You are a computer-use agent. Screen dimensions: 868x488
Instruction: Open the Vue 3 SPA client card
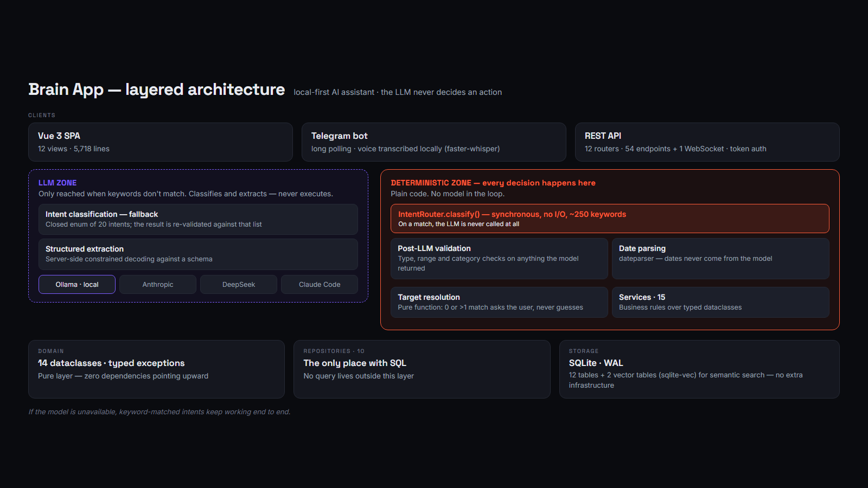click(161, 142)
